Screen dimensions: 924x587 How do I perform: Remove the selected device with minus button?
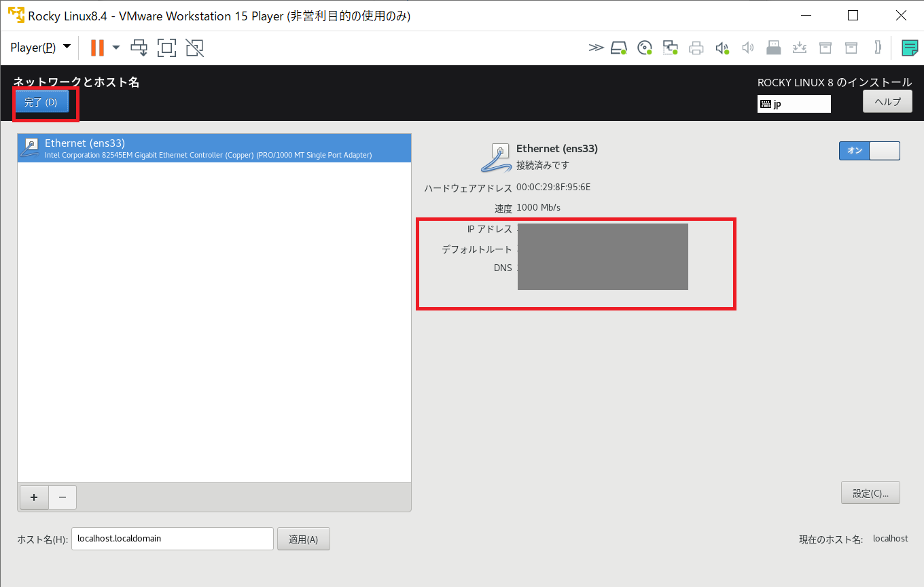point(63,497)
